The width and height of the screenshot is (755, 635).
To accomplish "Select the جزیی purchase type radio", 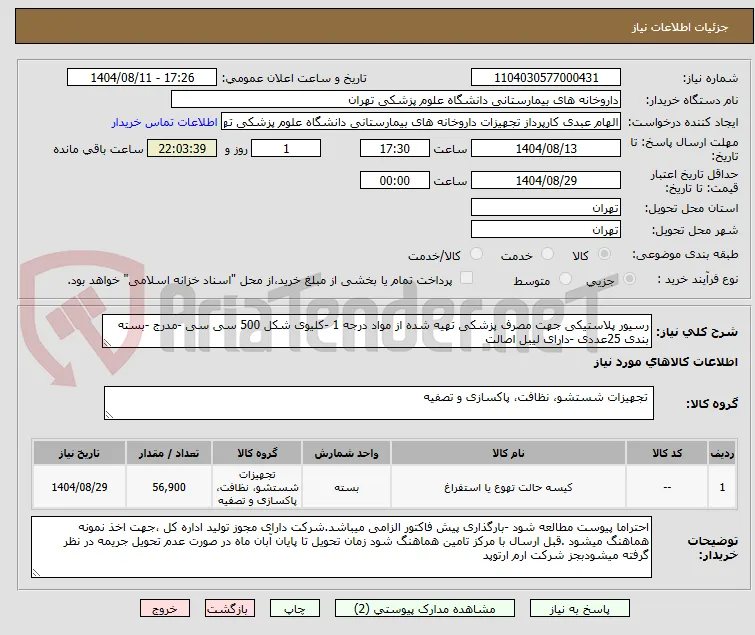I will 629,279.
